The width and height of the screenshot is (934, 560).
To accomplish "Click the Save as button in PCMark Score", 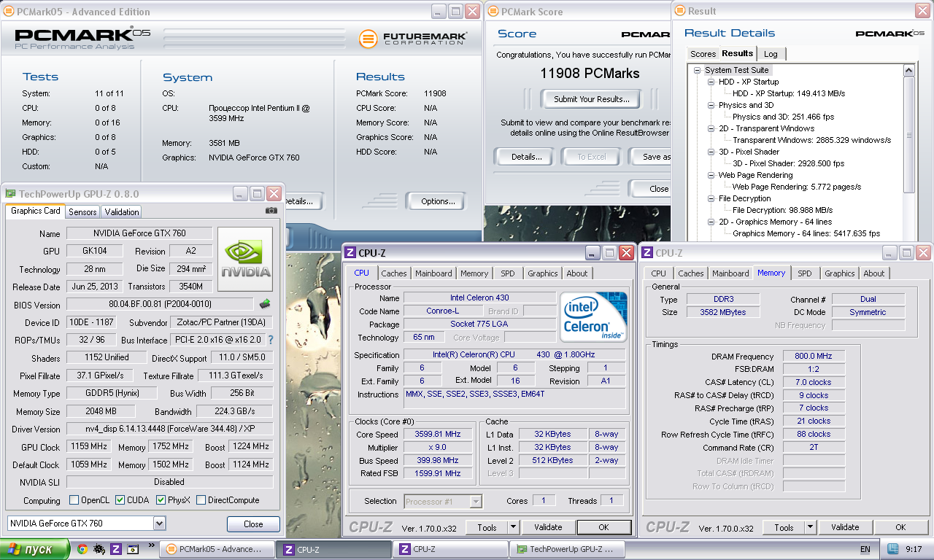I will [x=652, y=157].
